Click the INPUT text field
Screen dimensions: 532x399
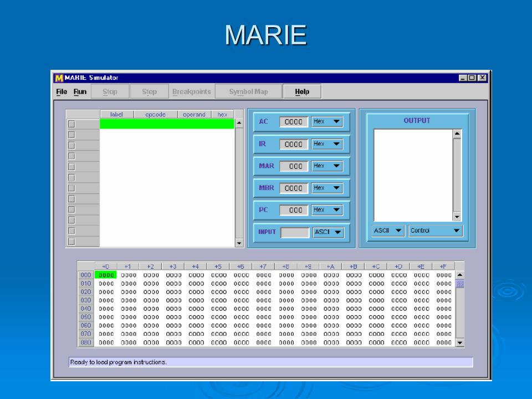coord(295,232)
